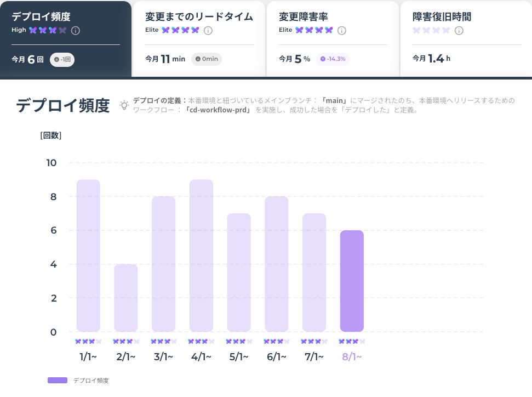Screen dimensions: 532x397
Task: Click info icon on 変更までのリードタイム card
Action: 208,31
